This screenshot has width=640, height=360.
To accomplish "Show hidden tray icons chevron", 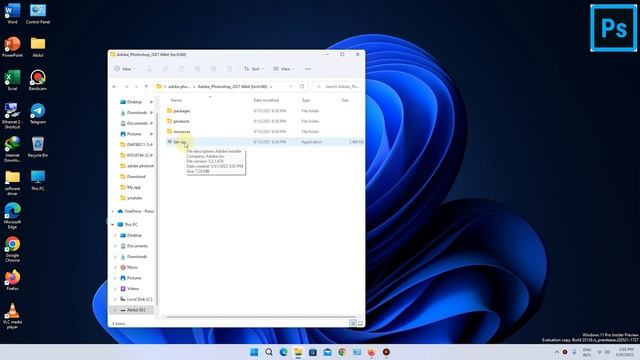I will 556,352.
